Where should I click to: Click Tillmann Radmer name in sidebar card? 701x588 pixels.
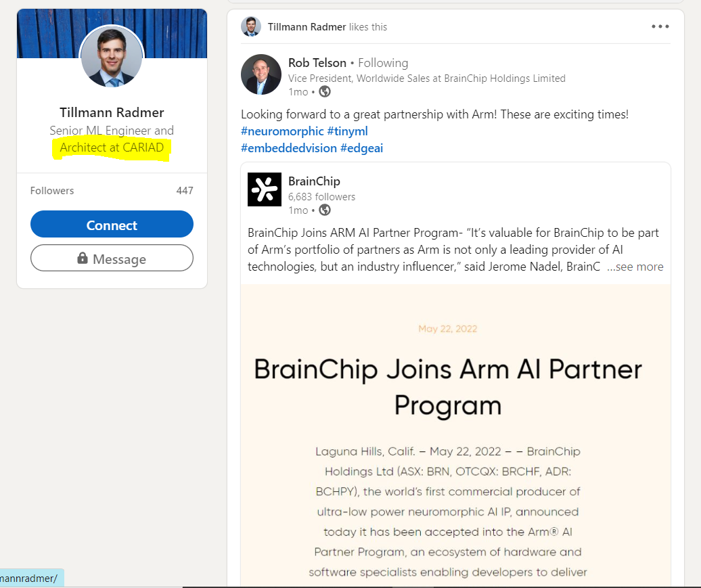point(112,112)
